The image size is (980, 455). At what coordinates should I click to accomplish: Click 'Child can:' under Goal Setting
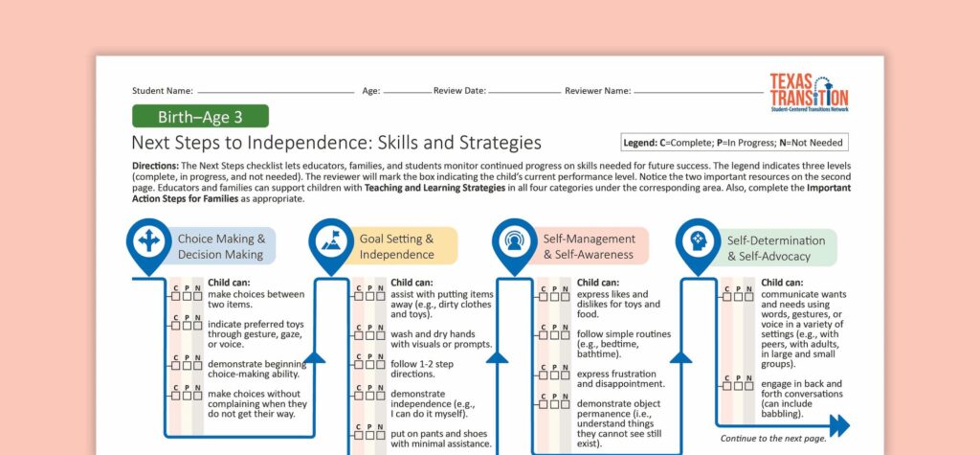coord(412,283)
